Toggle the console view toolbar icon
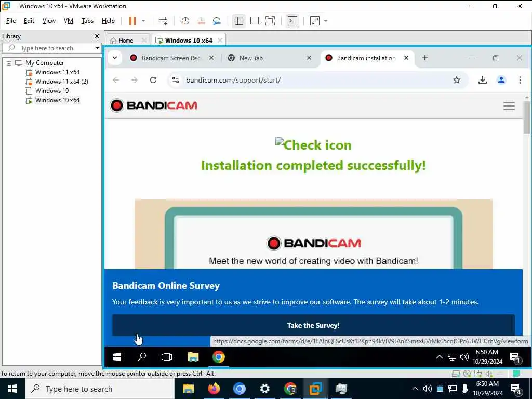532x399 pixels. pos(292,21)
